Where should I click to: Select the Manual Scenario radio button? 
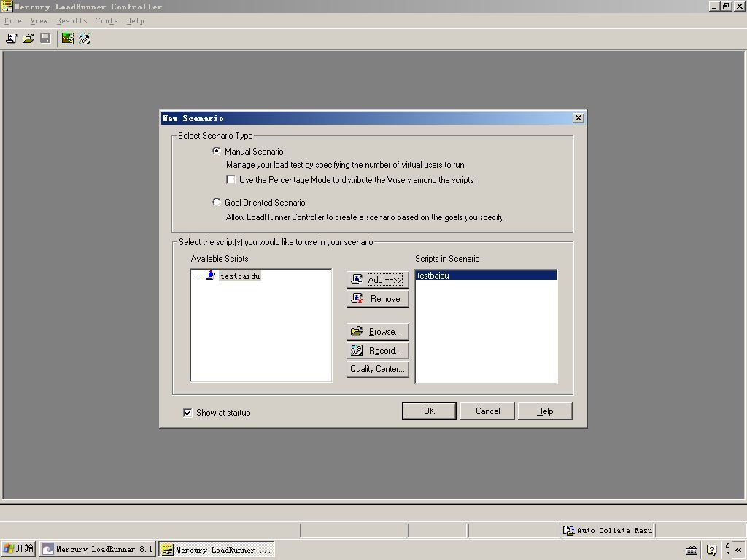click(216, 151)
